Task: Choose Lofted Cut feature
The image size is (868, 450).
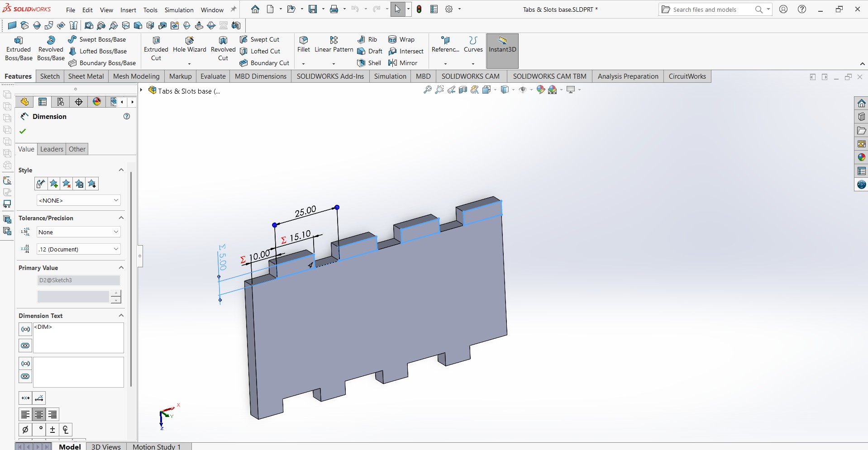Action: tap(260, 51)
